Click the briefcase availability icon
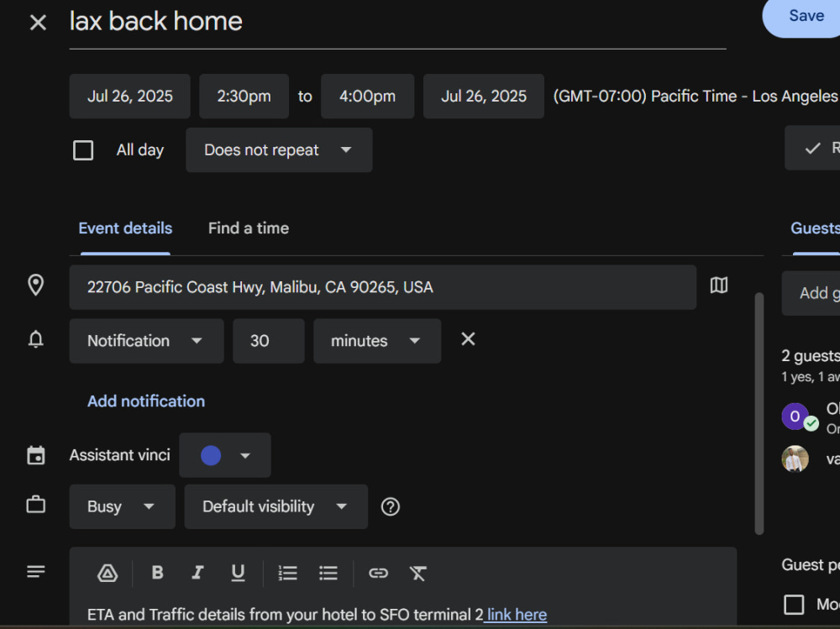The width and height of the screenshot is (840, 629). point(36,506)
